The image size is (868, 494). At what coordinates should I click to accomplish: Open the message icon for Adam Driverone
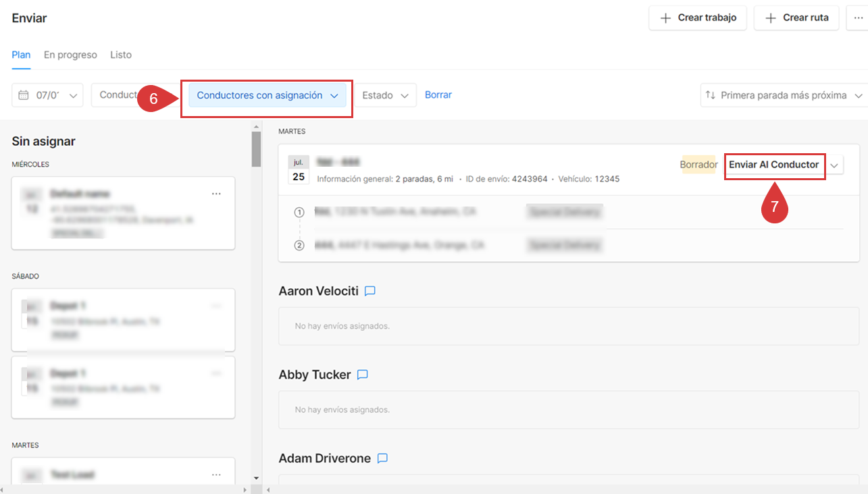click(382, 458)
